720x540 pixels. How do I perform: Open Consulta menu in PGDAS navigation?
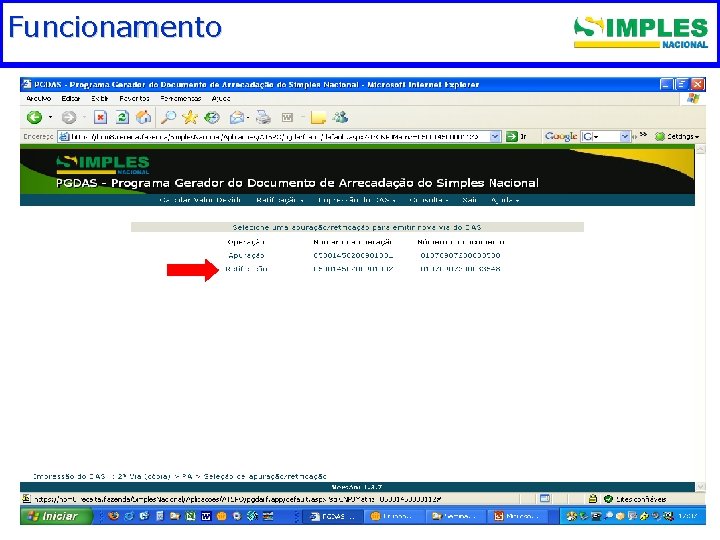coord(429,200)
